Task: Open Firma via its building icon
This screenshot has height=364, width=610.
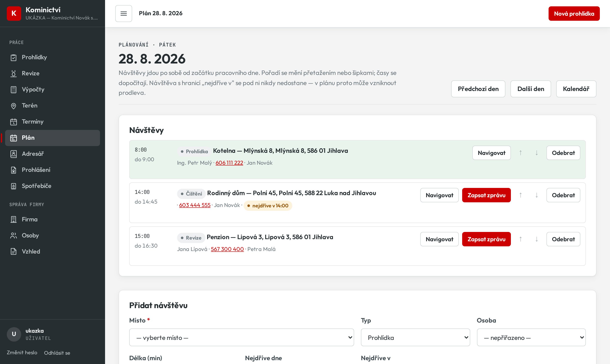Action: coord(14,219)
